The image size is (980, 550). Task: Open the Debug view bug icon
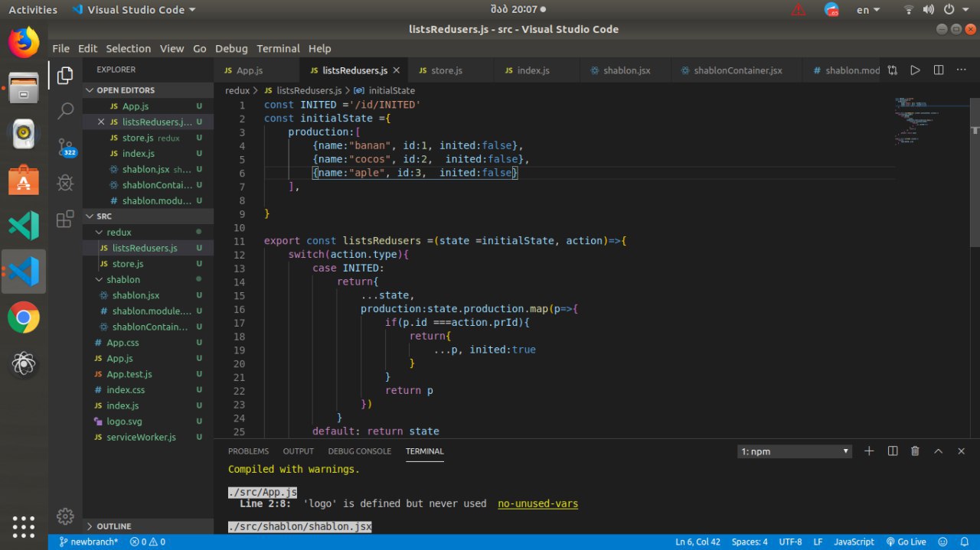click(x=66, y=183)
